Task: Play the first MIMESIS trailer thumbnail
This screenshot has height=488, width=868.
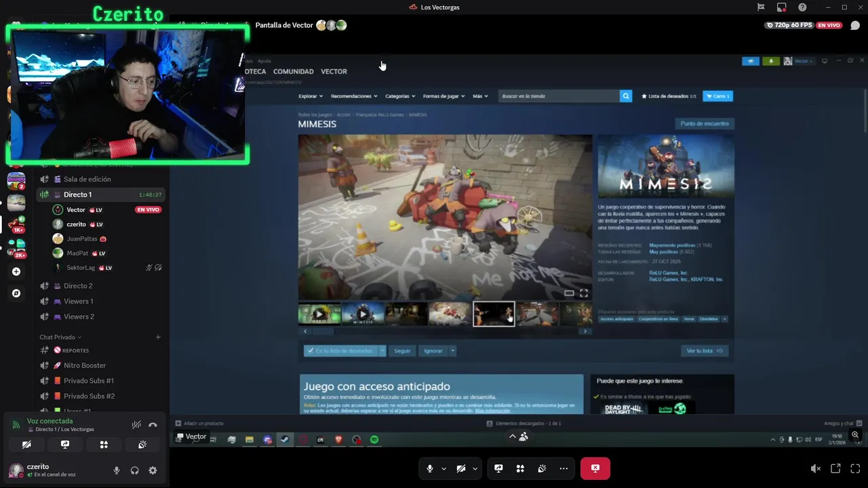Action: (x=319, y=314)
